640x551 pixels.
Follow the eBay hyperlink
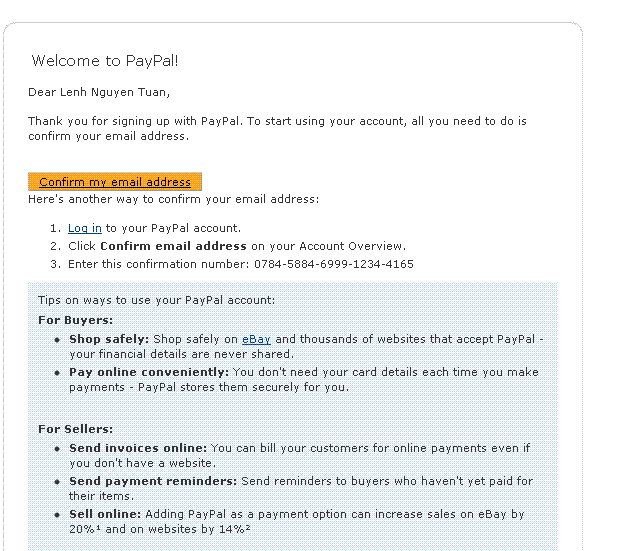point(256,340)
